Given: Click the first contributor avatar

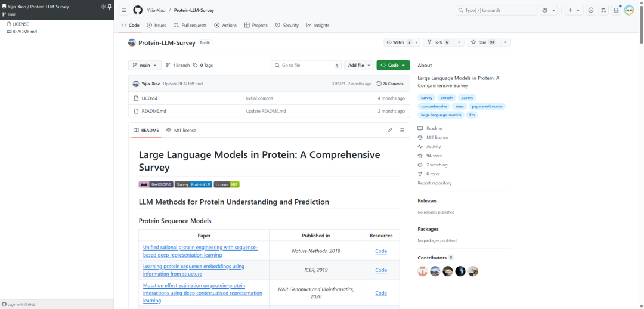Looking at the screenshot, I should (423, 271).
